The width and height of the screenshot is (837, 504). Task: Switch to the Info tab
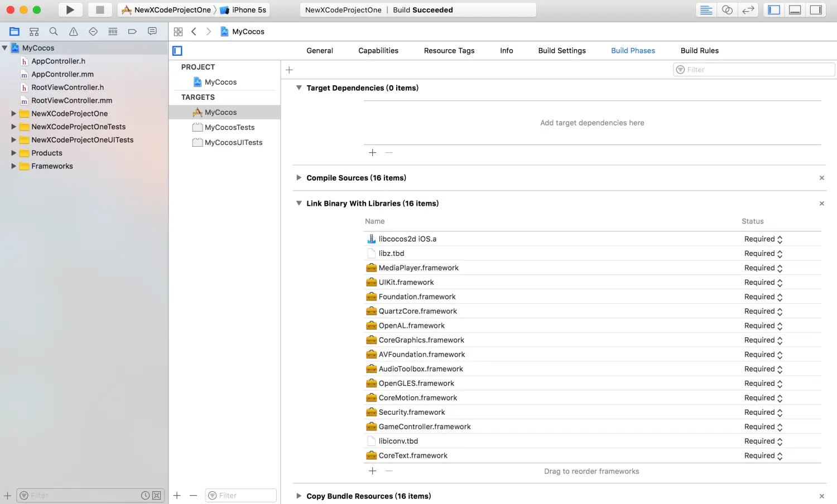507,51
